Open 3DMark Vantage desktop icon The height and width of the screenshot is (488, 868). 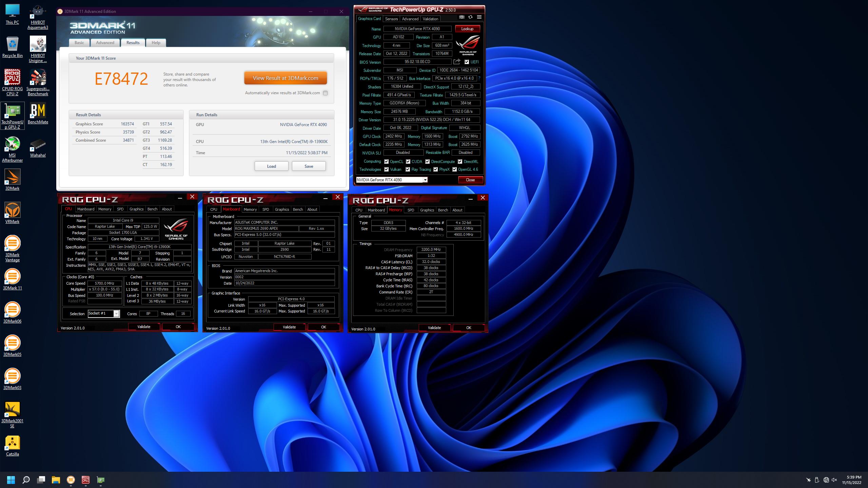[x=13, y=249]
